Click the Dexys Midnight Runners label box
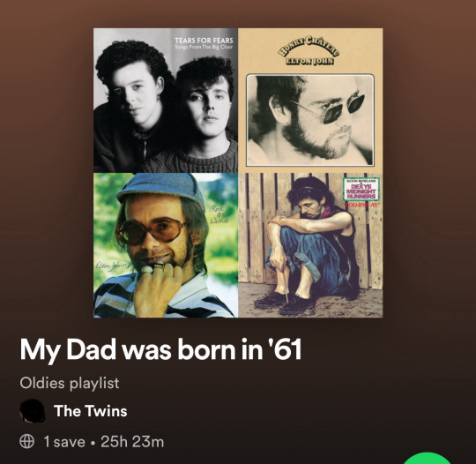 [361, 190]
